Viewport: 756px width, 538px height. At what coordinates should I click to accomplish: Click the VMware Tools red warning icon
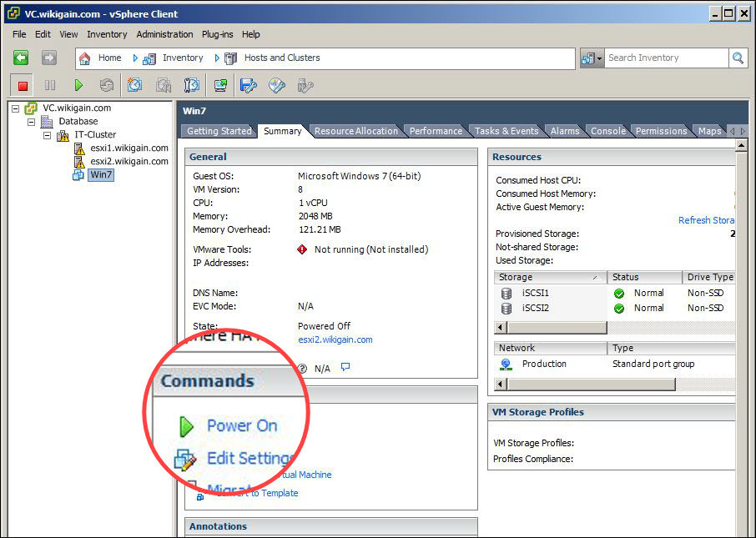[302, 249]
